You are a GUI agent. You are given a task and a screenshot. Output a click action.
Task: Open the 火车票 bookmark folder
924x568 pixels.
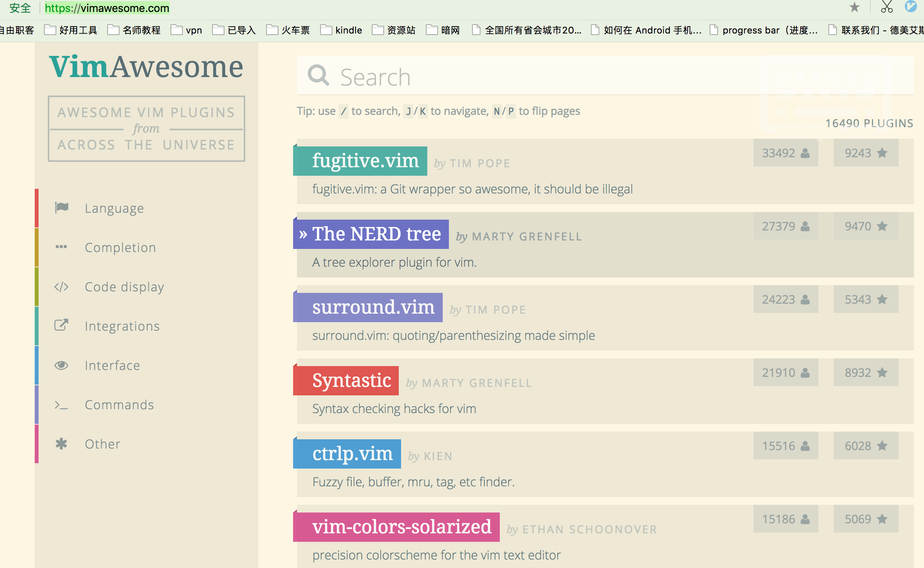(x=288, y=30)
